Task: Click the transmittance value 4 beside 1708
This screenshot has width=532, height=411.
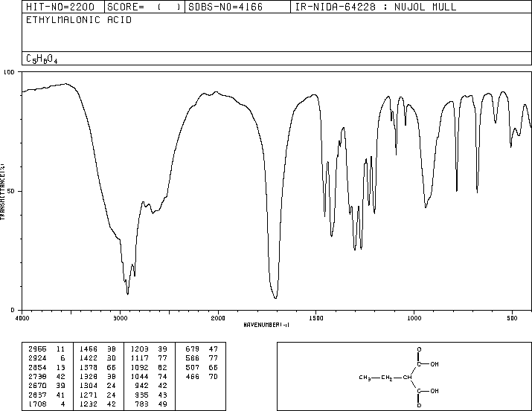Action: coord(63,404)
